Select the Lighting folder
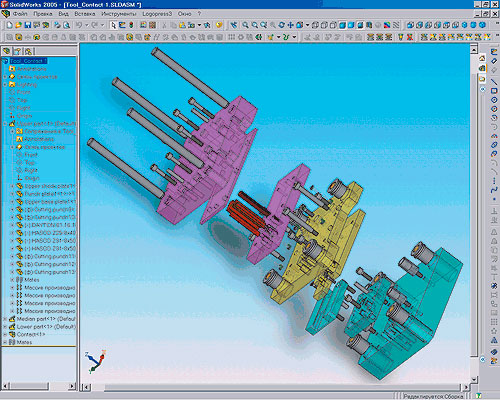The height and width of the screenshot is (400, 500). (26, 85)
